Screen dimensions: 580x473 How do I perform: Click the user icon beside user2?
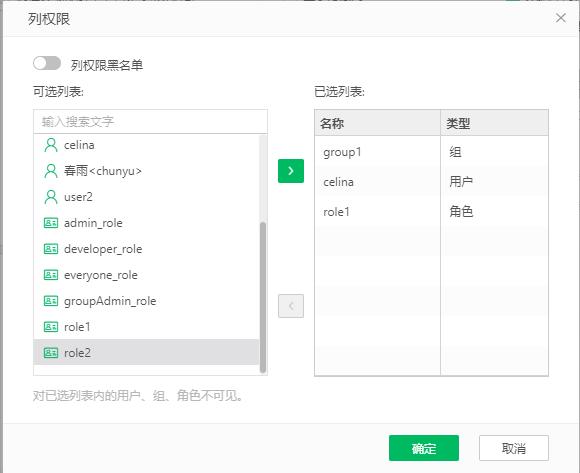tap(51, 197)
